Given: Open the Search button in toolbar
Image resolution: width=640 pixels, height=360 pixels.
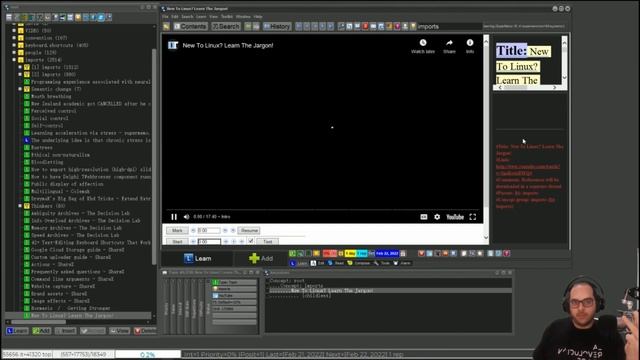Looking at the screenshot, I should 226,27.
